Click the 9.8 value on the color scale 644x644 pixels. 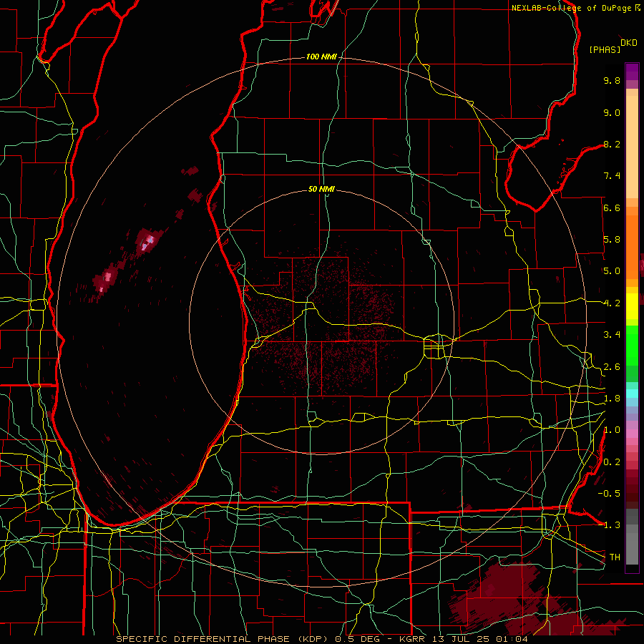tap(612, 80)
